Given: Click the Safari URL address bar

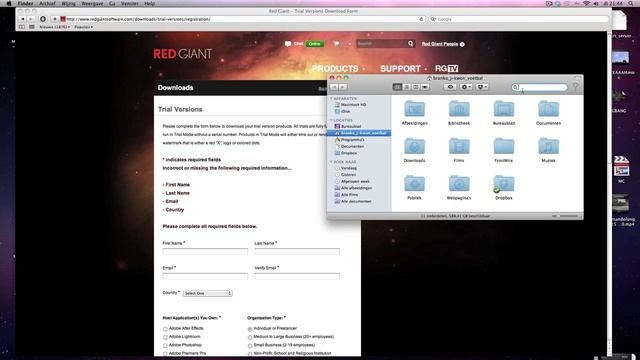Looking at the screenshot, I should click(242, 19).
